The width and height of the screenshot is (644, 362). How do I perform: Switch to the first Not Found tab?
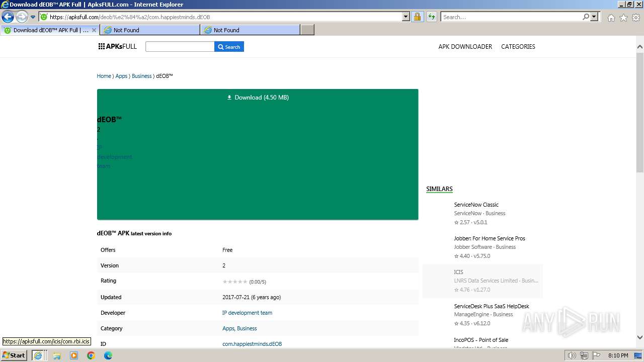[x=150, y=30]
